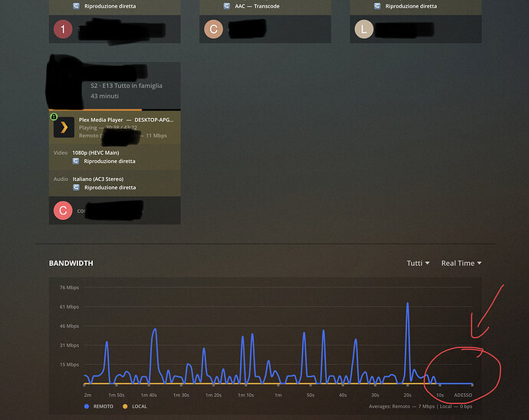
Task: Click the transcode icon next to AAC
Action: (227, 6)
